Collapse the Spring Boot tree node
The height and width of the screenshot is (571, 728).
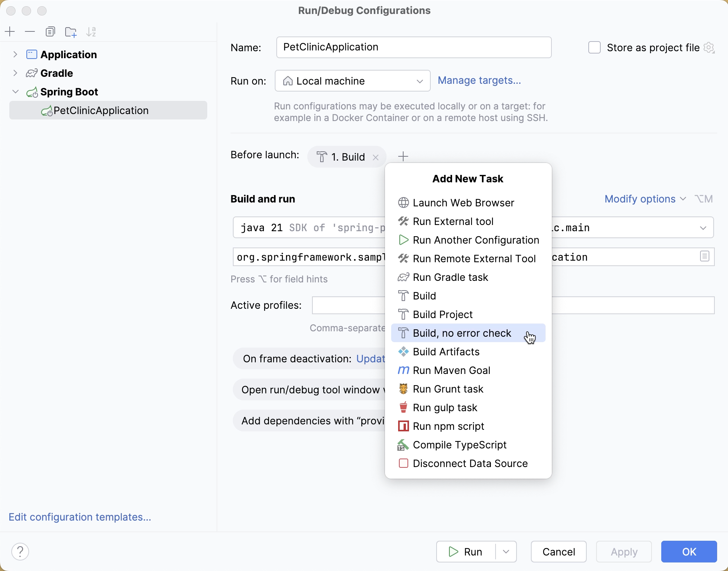[15, 92]
